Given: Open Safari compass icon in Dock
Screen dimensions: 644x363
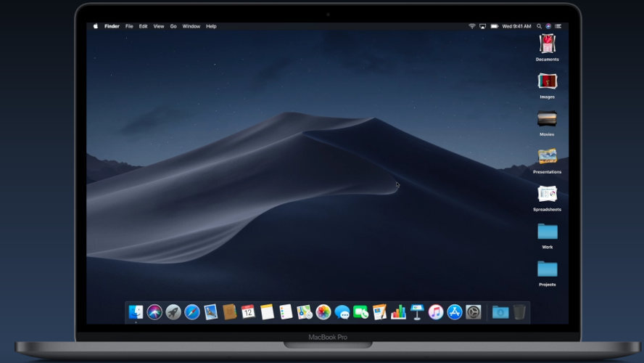Looking at the screenshot, I should click(x=192, y=312).
